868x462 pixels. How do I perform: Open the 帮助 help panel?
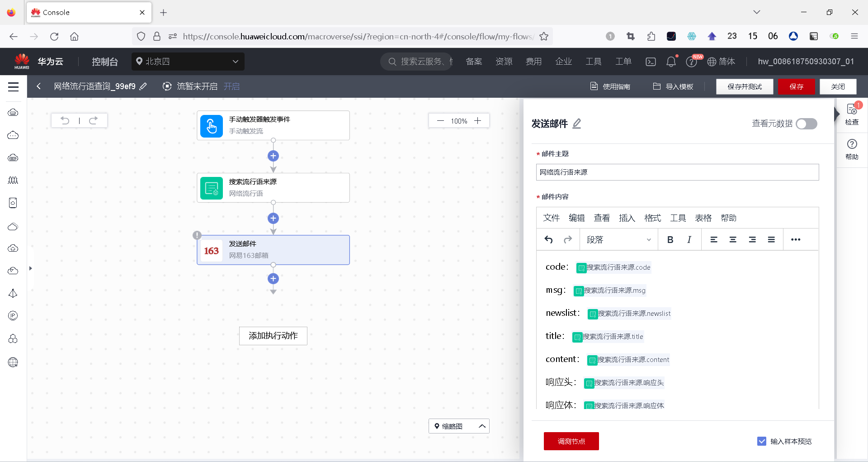pyautogui.click(x=852, y=149)
